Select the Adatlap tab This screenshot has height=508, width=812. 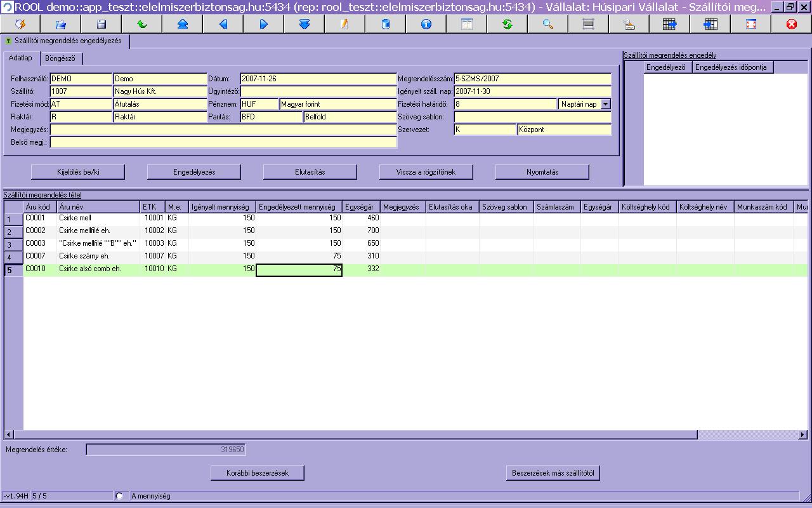(20, 58)
